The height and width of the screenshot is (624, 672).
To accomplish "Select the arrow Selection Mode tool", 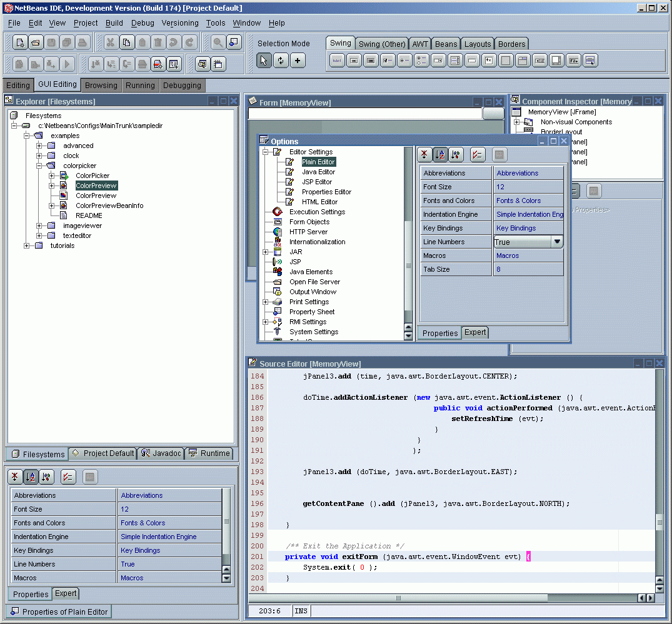I will click(x=264, y=61).
